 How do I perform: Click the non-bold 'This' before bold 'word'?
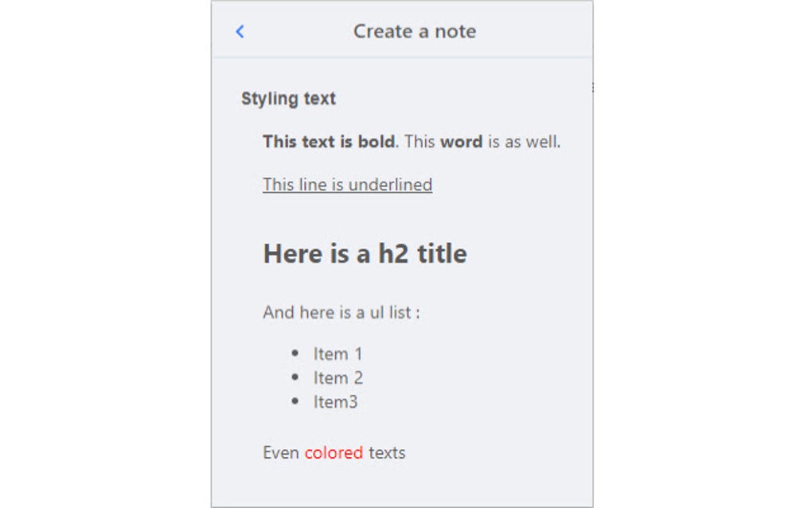click(x=419, y=142)
